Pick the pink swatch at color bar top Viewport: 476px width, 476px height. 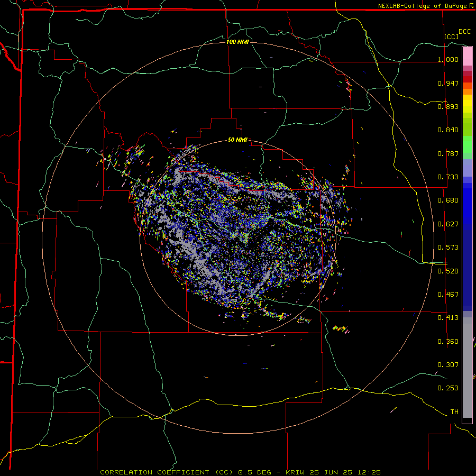[x=467, y=56]
